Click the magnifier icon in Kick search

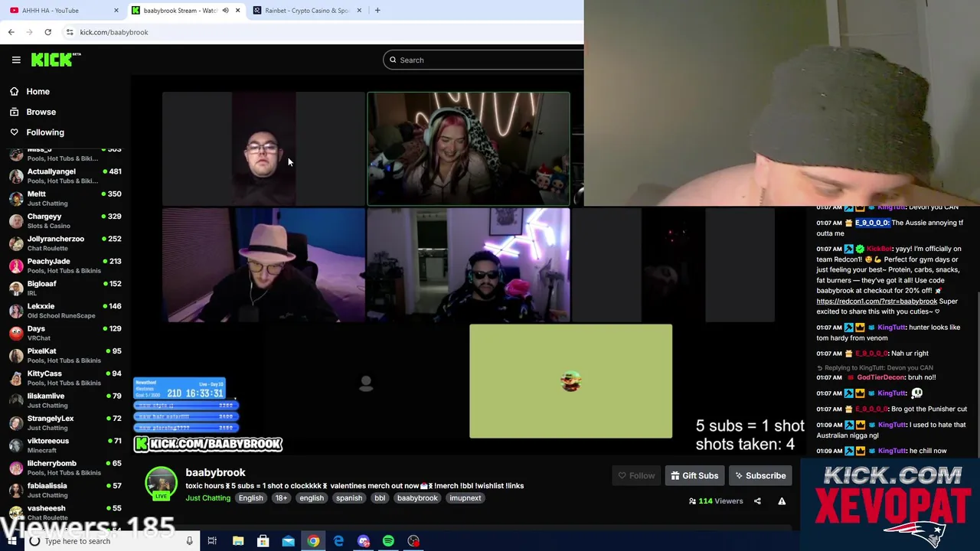point(393,60)
